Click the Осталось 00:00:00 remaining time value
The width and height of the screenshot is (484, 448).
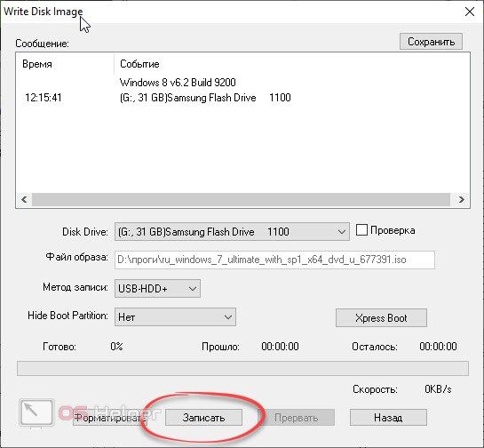(438, 347)
